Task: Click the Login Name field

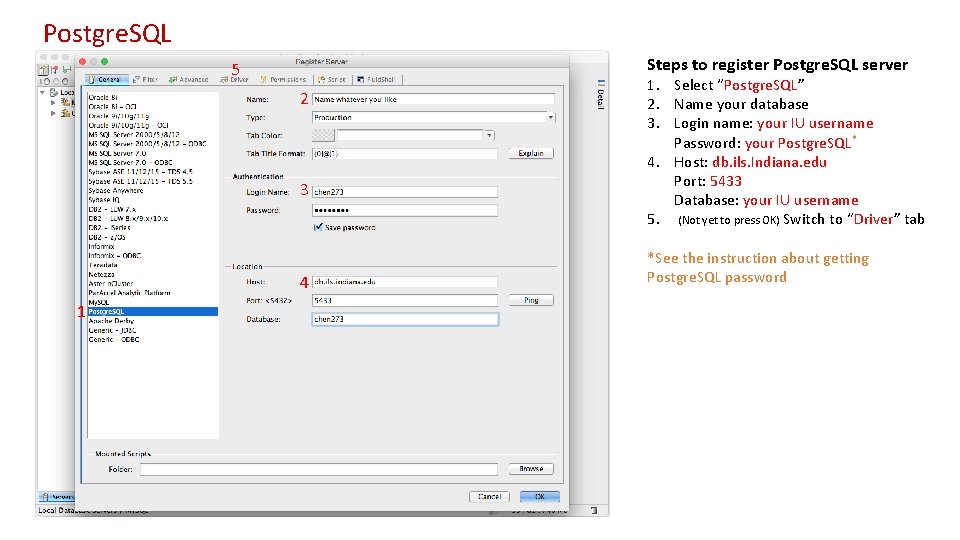Action: tap(404, 192)
